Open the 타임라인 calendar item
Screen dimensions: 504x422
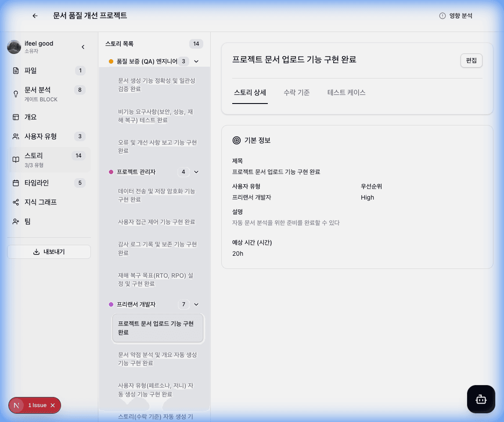pyautogui.click(x=36, y=183)
